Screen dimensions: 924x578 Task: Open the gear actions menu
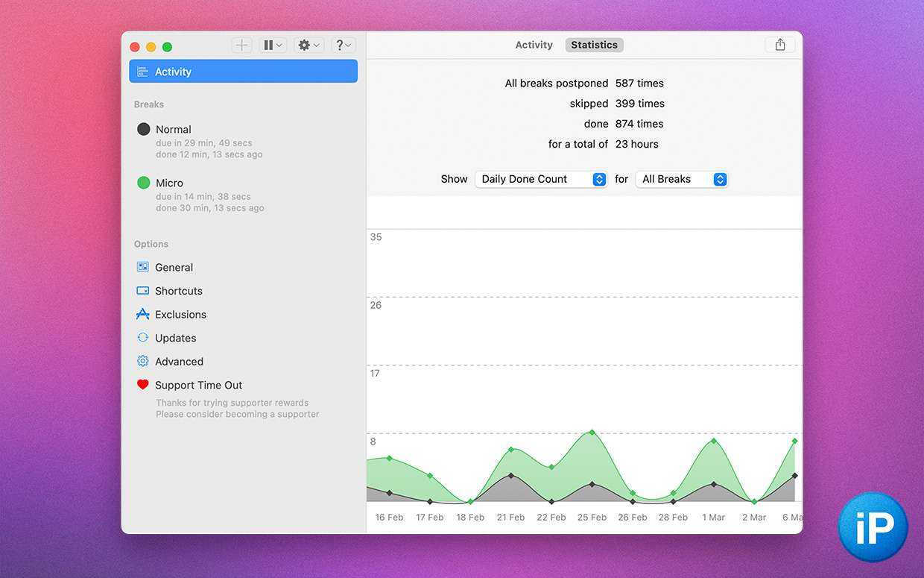tap(308, 45)
